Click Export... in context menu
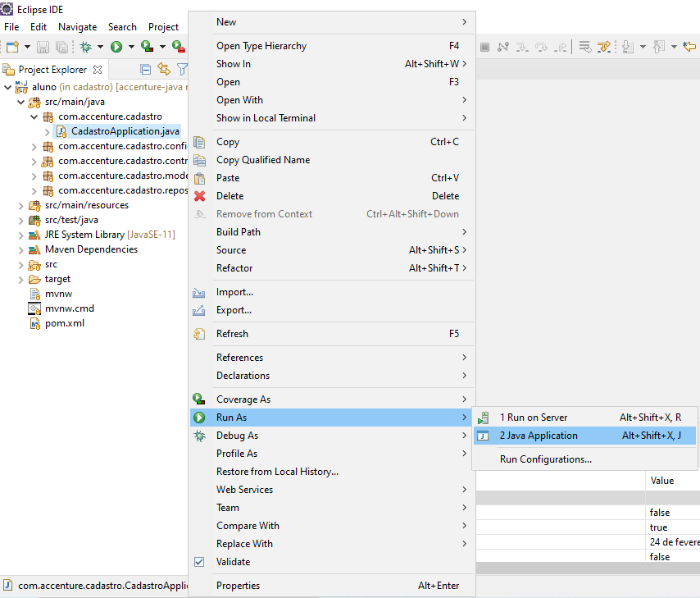The height and width of the screenshot is (598, 700). point(331,310)
